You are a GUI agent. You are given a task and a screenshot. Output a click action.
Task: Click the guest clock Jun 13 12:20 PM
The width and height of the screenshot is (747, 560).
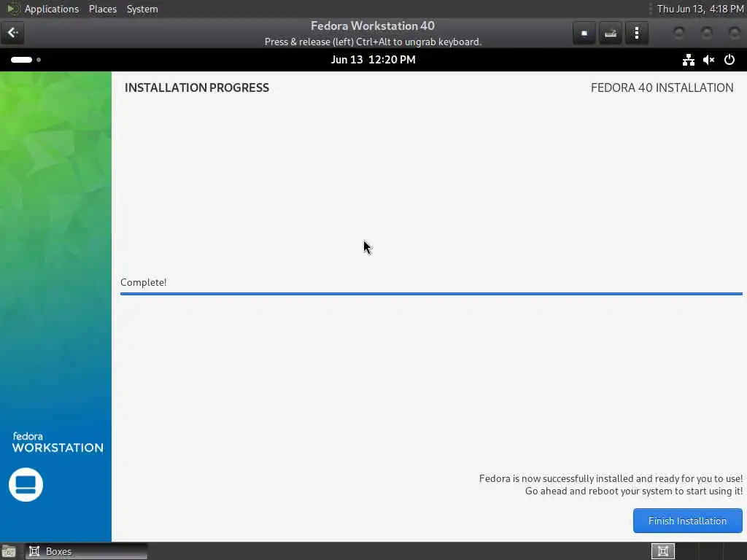[373, 60]
